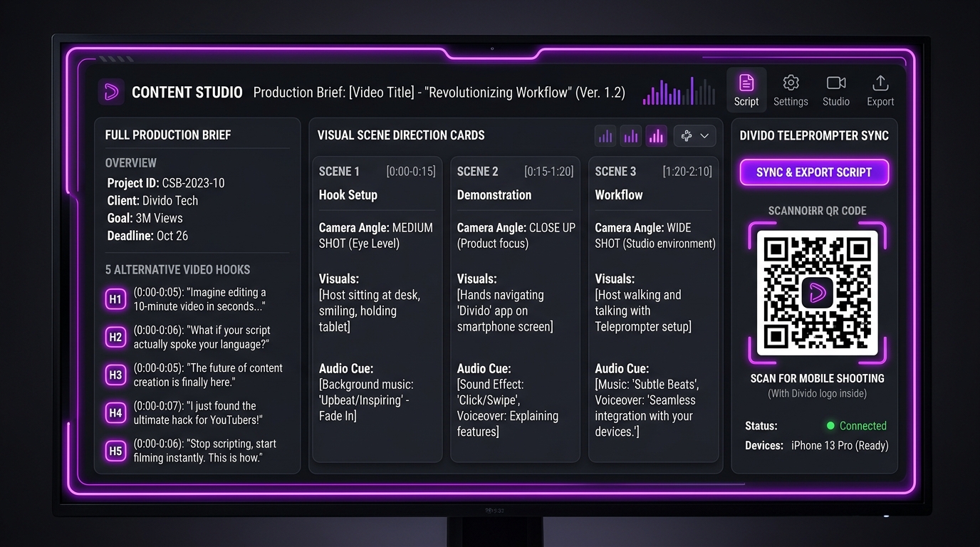This screenshot has width=980, height=547.
Task: Click the audio cue "Background music: 'Upbeat/Inspiring'"
Action: pos(366,400)
